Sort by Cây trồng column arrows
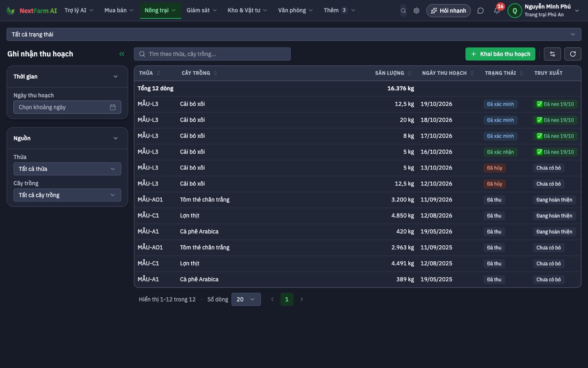This screenshot has width=588, height=368. click(215, 73)
